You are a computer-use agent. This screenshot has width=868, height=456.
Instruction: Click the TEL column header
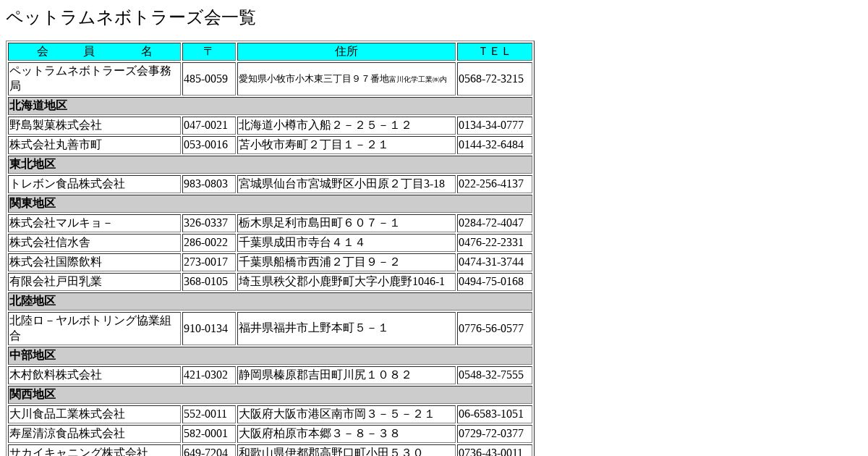pyautogui.click(x=495, y=51)
